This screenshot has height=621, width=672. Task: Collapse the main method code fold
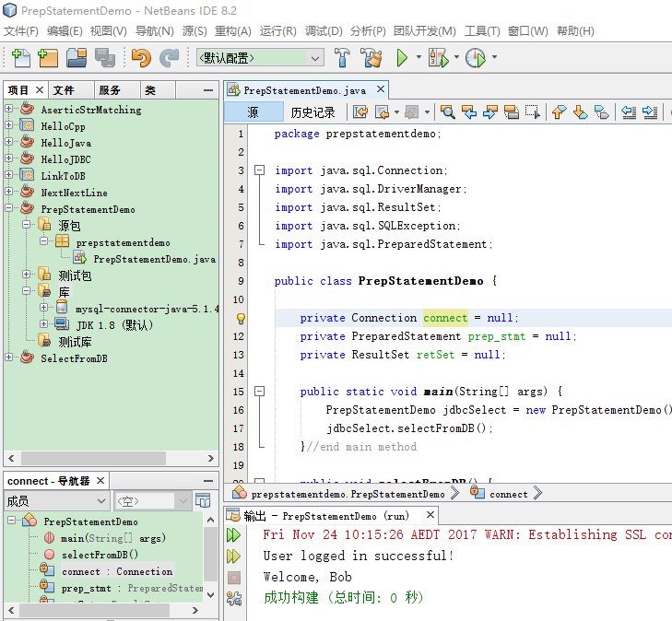point(260,392)
